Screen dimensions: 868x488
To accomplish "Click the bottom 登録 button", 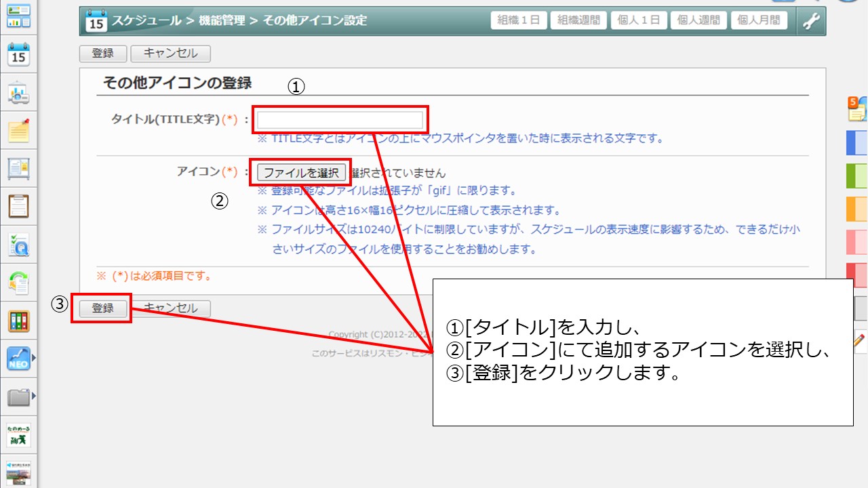I will click(103, 308).
